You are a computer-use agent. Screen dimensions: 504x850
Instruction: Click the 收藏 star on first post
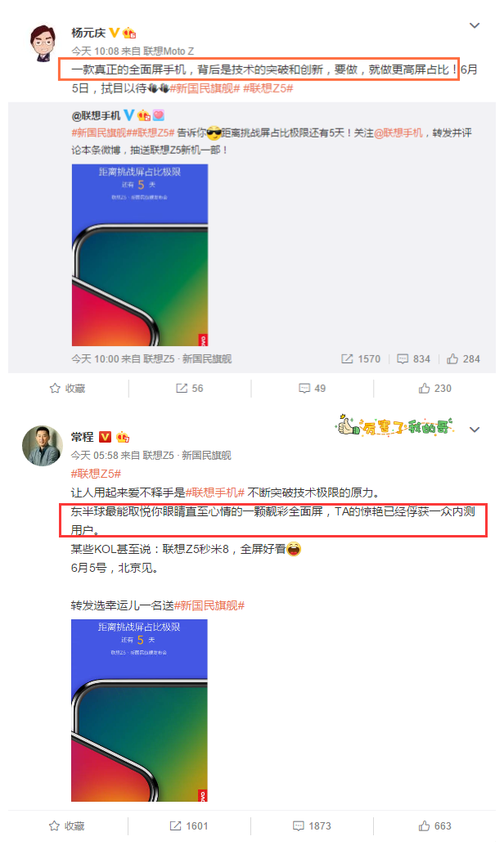click(x=67, y=388)
